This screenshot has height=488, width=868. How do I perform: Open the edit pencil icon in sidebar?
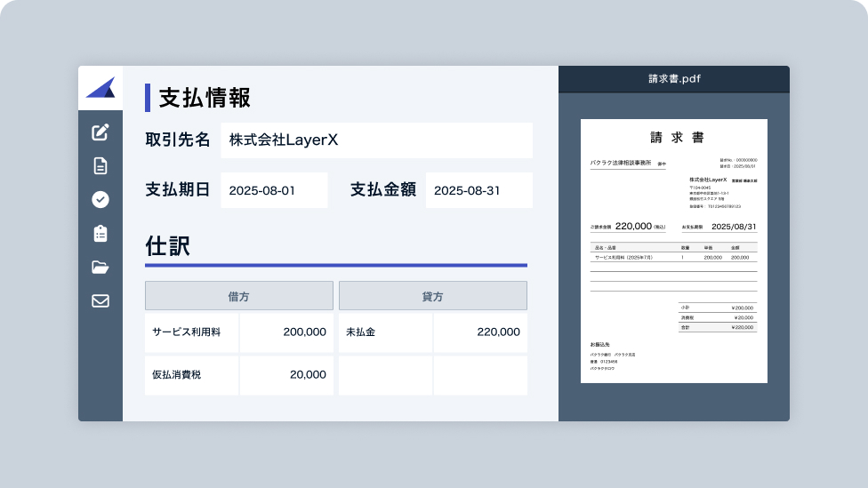[x=100, y=132]
